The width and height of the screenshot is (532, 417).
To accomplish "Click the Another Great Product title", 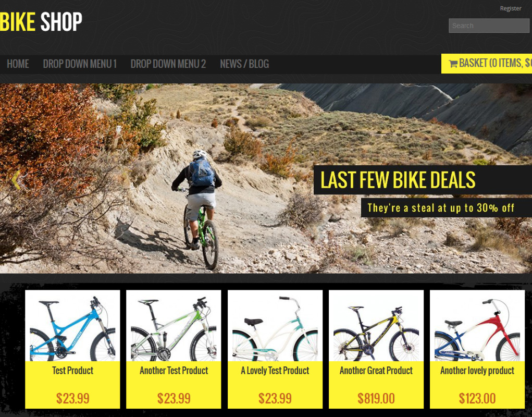I will coord(376,371).
